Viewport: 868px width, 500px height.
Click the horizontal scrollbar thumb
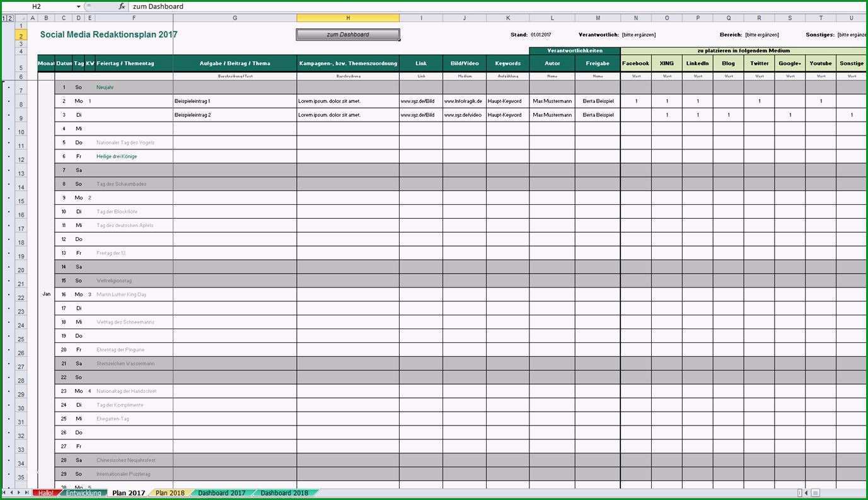pyautogui.click(x=816, y=493)
